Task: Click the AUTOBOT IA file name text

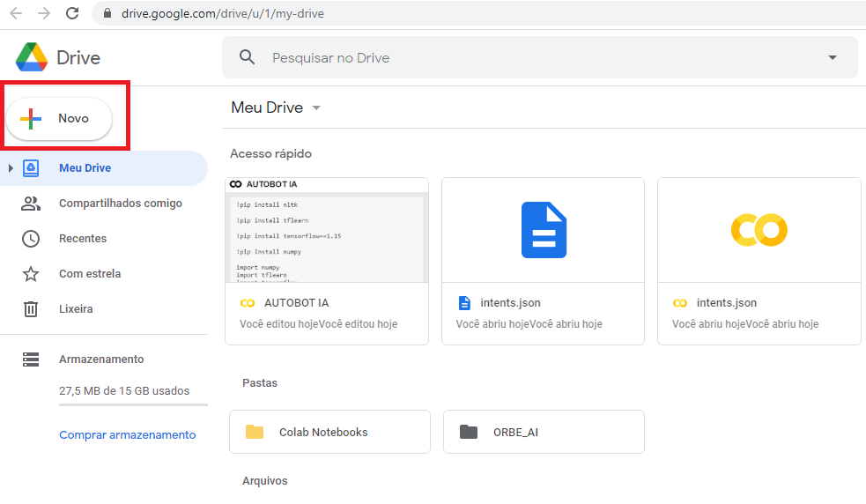Action: [x=297, y=303]
